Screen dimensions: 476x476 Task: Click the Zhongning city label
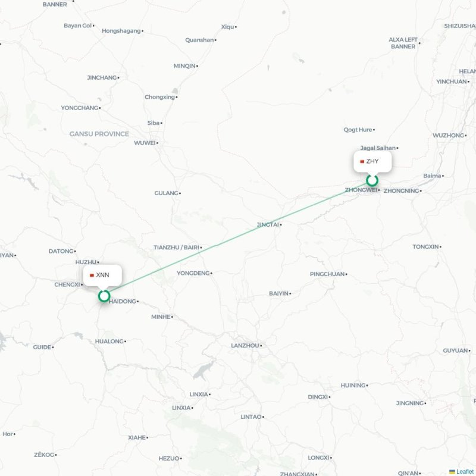coord(401,190)
